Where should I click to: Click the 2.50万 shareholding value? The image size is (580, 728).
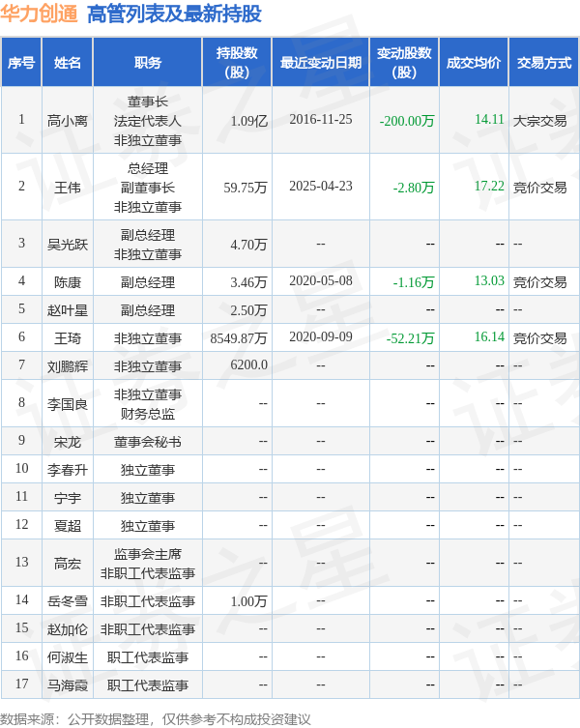(248, 309)
